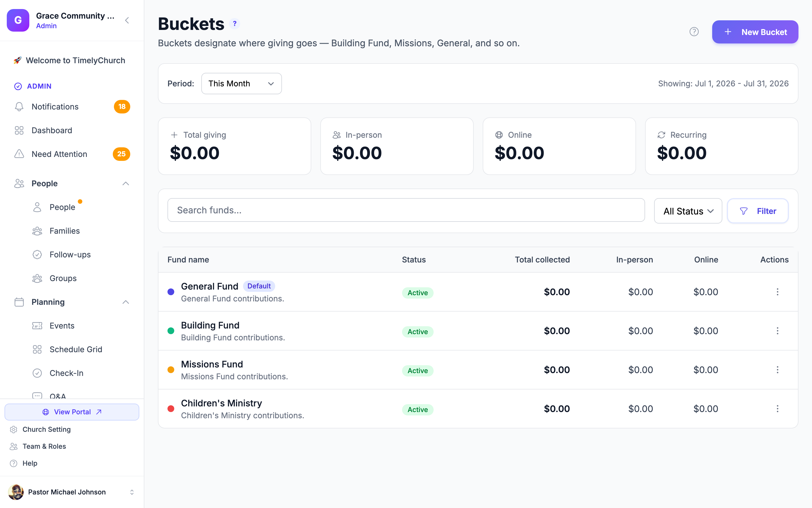
Task: Click the Check-In circle icon
Action: click(37, 373)
